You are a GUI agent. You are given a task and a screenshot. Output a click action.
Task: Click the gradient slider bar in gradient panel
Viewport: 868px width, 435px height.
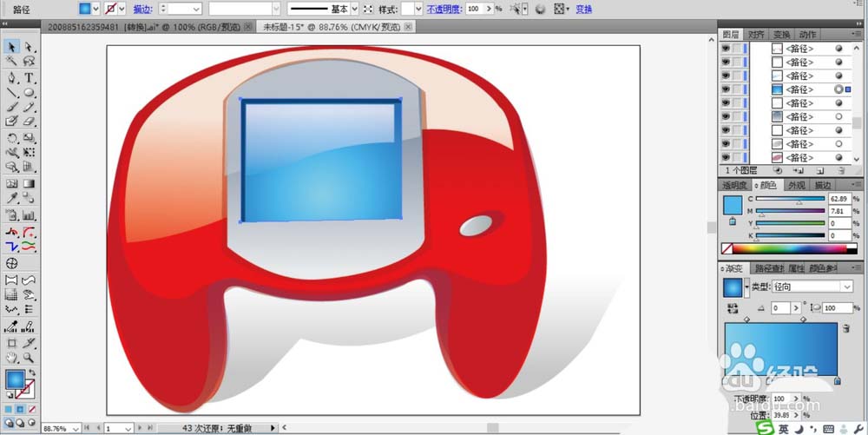tap(781, 350)
